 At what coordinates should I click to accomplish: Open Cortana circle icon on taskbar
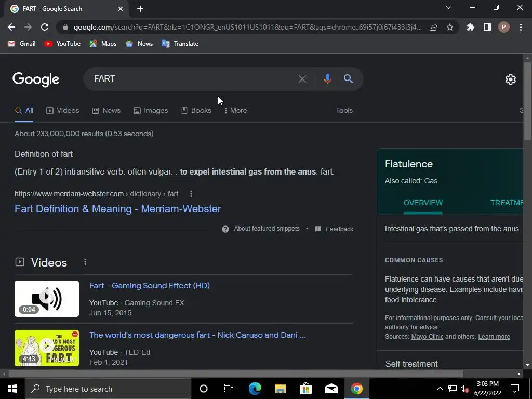tap(204, 389)
